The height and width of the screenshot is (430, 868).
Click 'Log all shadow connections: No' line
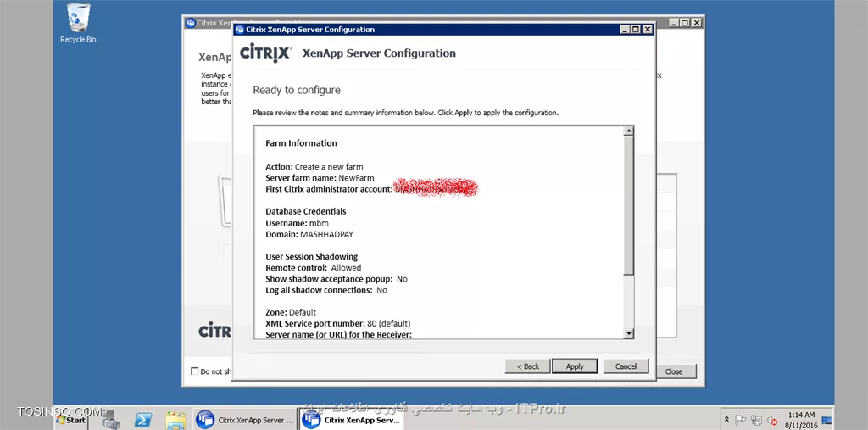pos(326,290)
